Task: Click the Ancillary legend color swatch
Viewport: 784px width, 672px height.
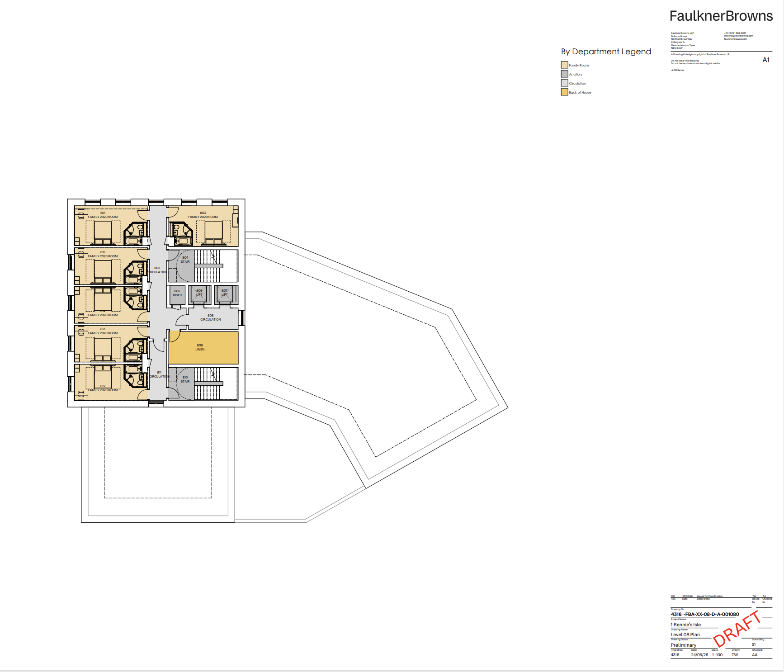Action: click(x=564, y=74)
